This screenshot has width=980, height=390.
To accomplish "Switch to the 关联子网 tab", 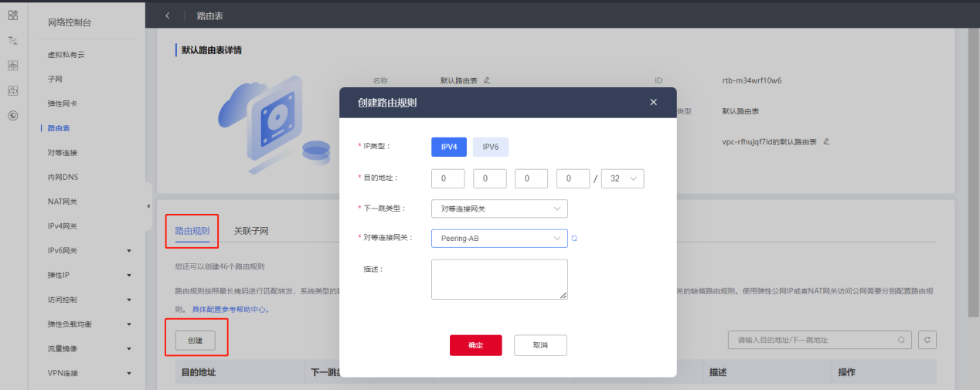I will pyautogui.click(x=251, y=231).
